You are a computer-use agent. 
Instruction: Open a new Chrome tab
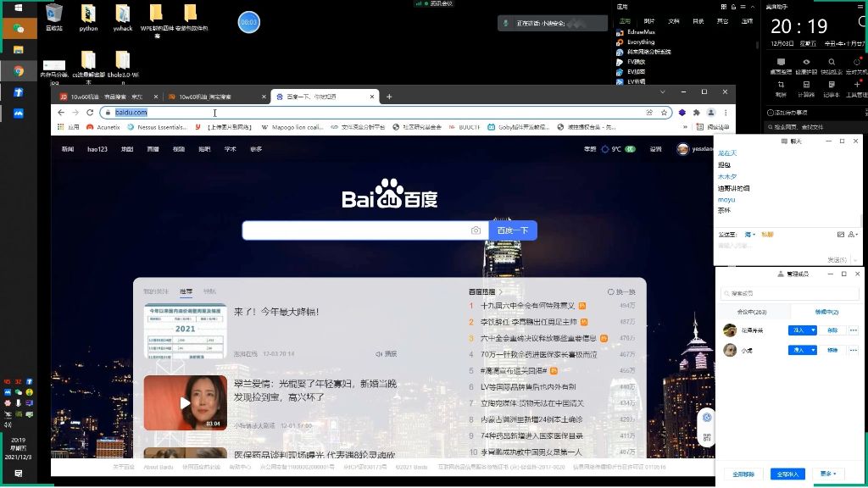[x=389, y=97]
